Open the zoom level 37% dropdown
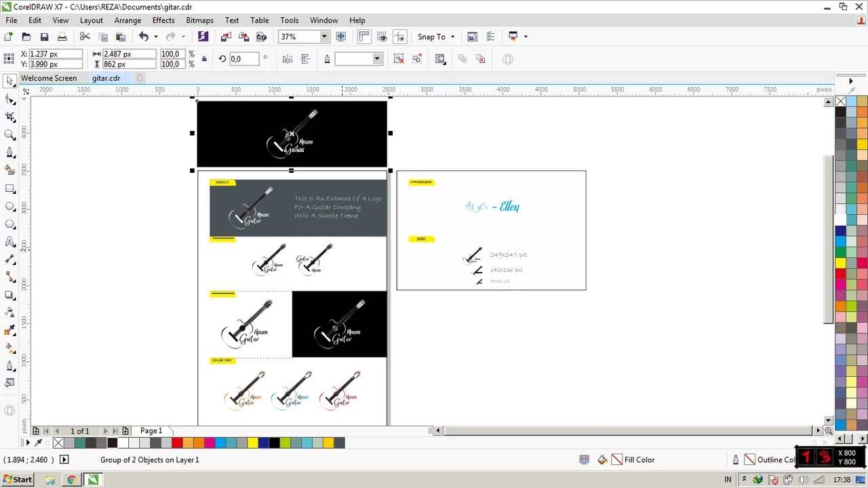The height and width of the screenshot is (488, 868). (x=324, y=37)
